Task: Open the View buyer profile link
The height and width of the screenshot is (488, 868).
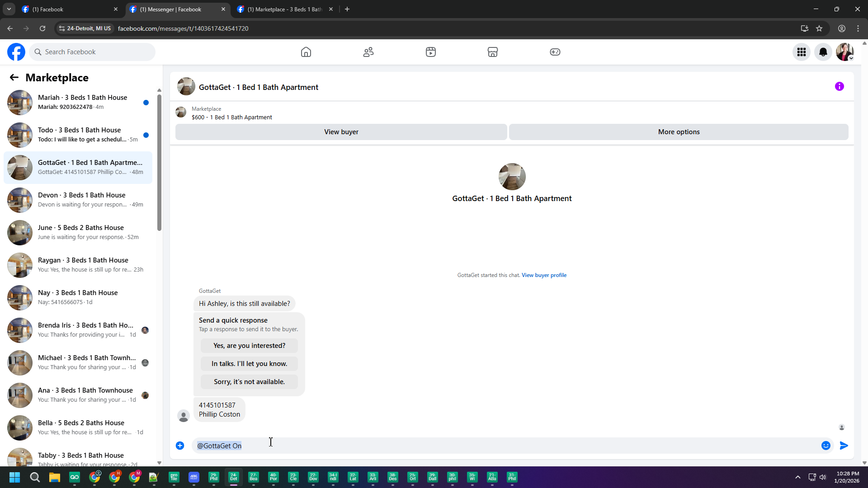Action: [x=544, y=275]
